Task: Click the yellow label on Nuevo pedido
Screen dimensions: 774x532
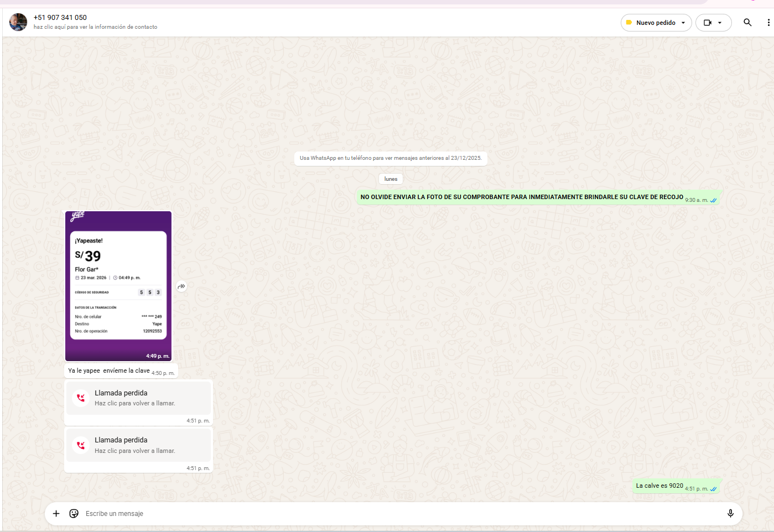Action: [629, 23]
